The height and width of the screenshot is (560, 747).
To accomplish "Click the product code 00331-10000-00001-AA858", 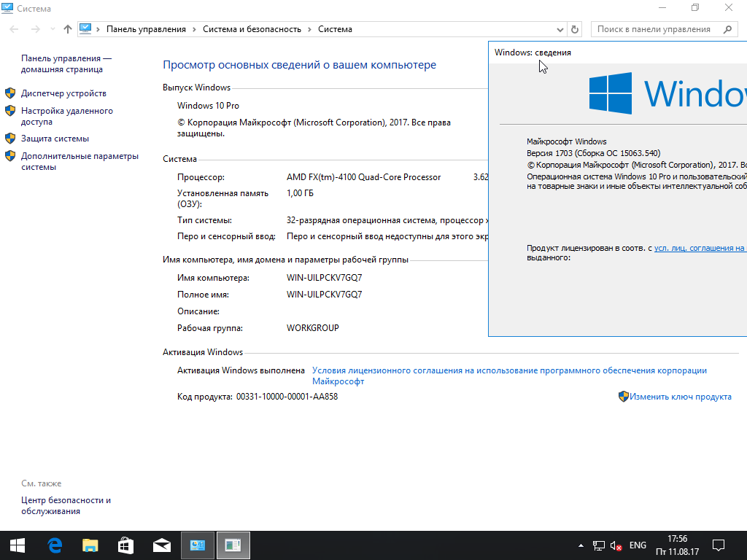I will [x=287, y=397].
